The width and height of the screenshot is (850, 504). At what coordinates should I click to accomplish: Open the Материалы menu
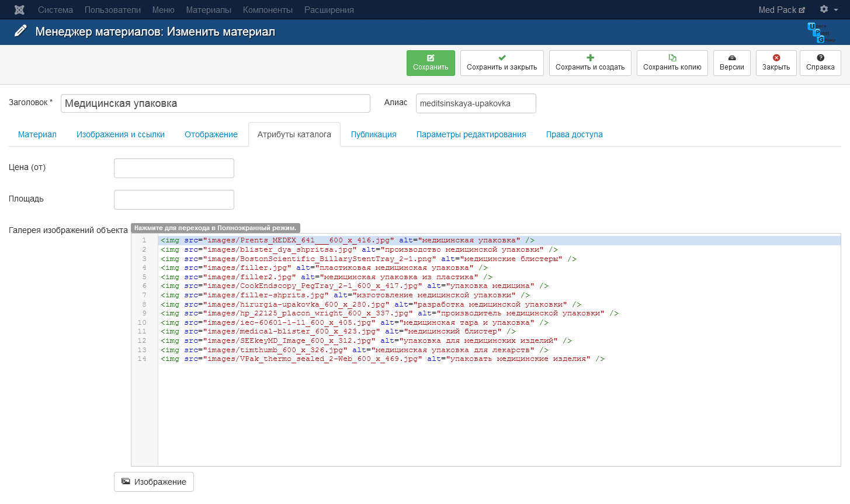(209, 10)
